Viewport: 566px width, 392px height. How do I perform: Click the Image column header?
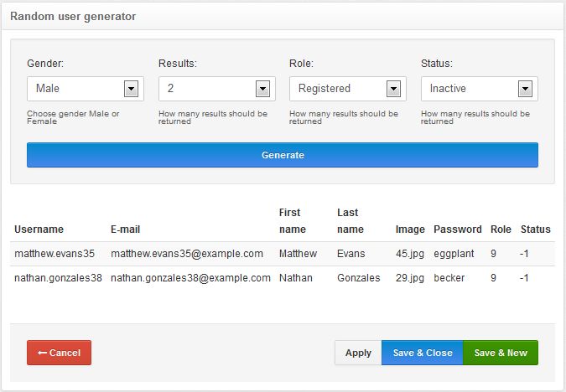point(410,230)
